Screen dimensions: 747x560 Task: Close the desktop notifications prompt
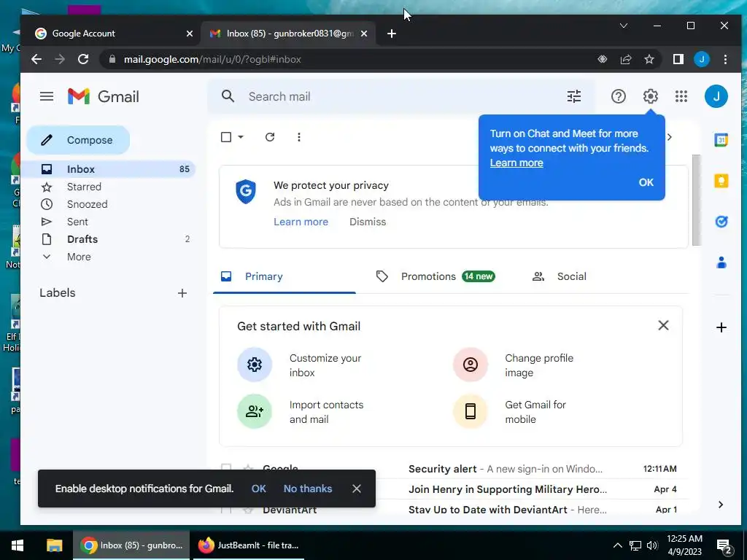point(356,489)
